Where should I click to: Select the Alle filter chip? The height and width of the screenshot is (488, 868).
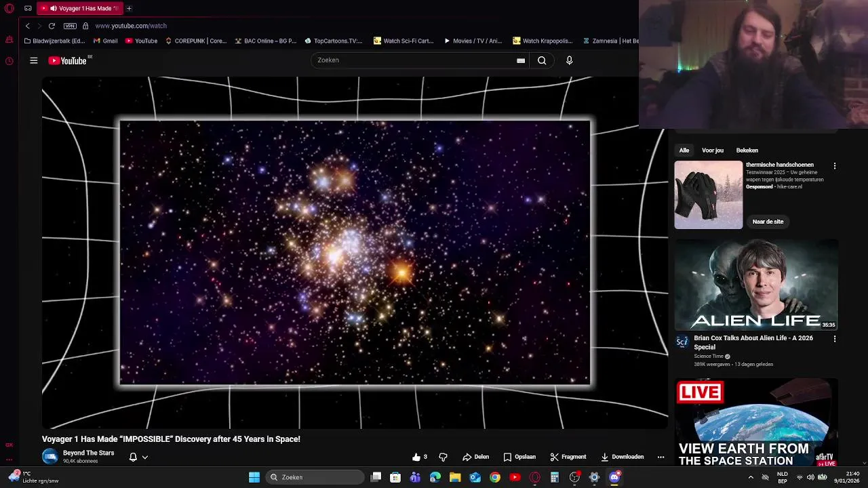coord(684,150)
